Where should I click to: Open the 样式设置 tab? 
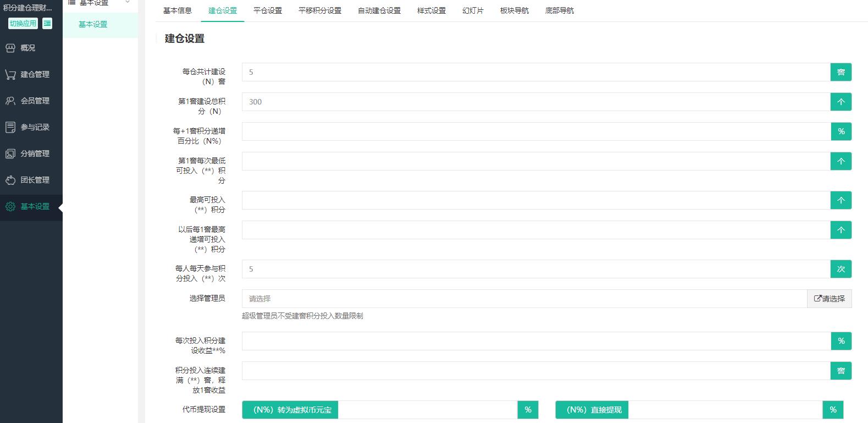(x=432, y=10)
